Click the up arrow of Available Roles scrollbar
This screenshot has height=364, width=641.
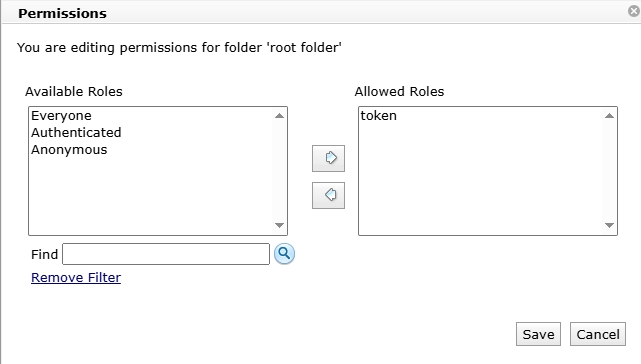tap(280, 116)
